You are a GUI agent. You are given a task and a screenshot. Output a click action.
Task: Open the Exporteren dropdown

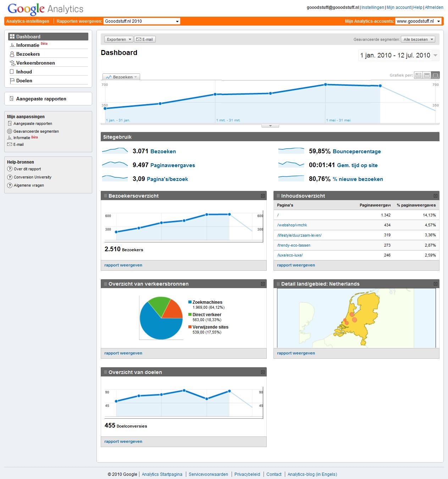click(118, 39)
